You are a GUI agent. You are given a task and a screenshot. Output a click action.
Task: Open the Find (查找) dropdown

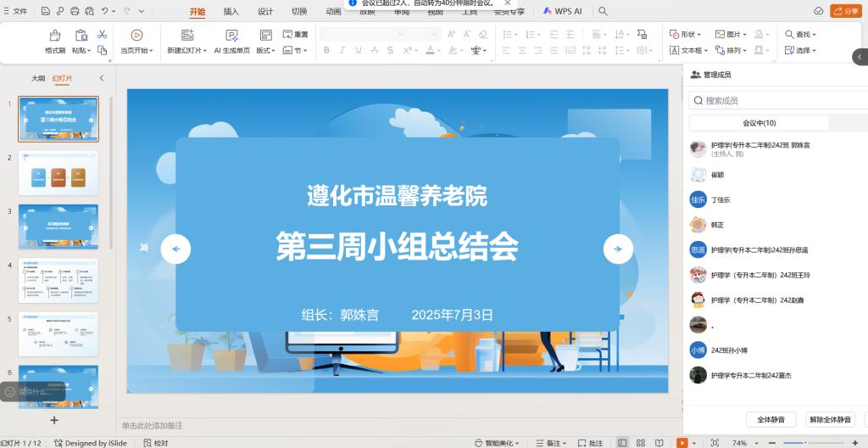tap(802, 35)
